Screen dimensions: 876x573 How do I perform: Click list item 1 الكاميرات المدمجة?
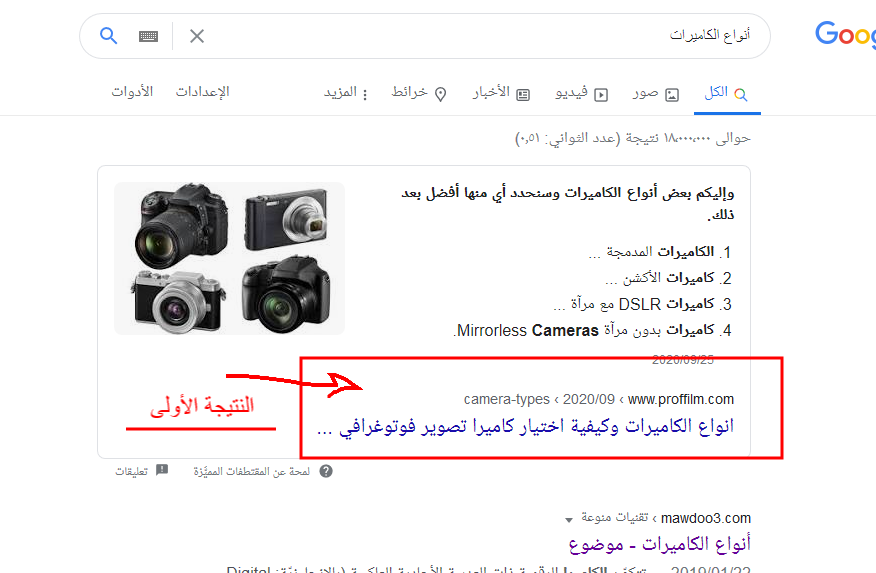point(659,252)
